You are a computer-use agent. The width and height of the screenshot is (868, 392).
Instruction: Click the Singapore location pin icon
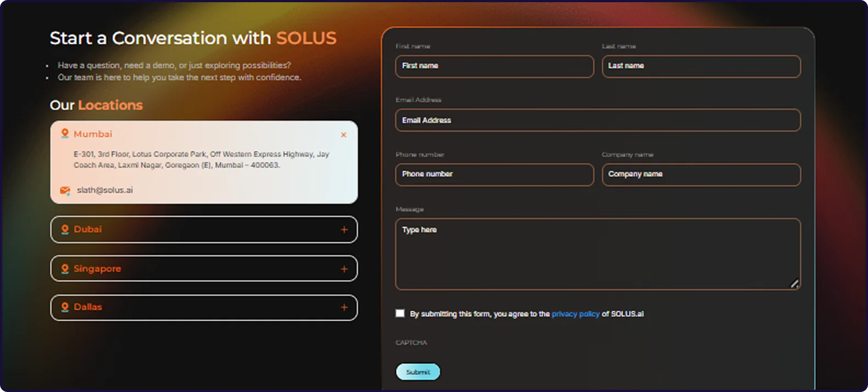pos(65,268)
